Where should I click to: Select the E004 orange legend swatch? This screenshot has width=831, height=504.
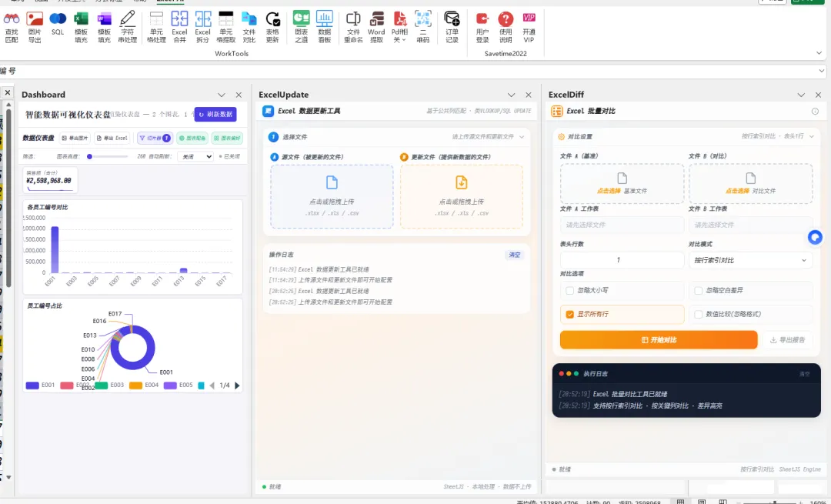135,386
